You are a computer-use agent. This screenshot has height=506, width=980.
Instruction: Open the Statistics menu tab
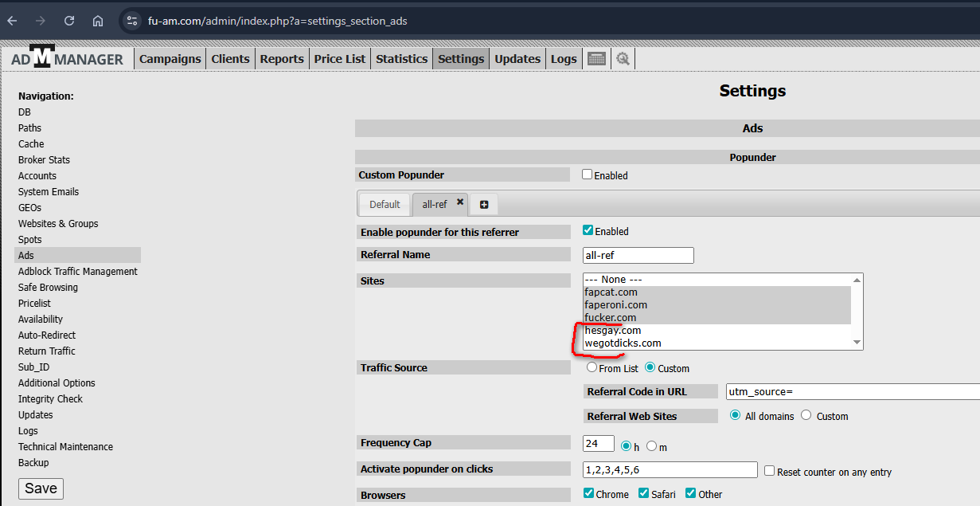[401, 59]
